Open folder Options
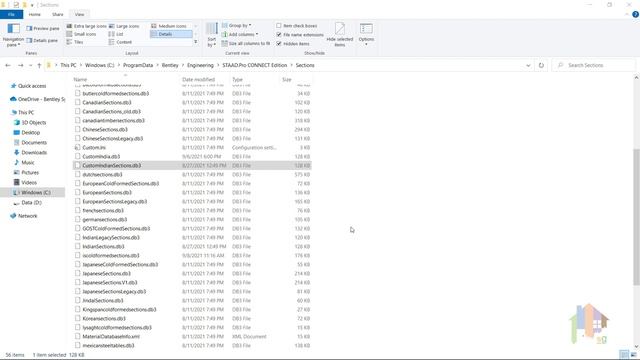The height and width of the screenshot is (360, 640). click(x=366, y=34)
